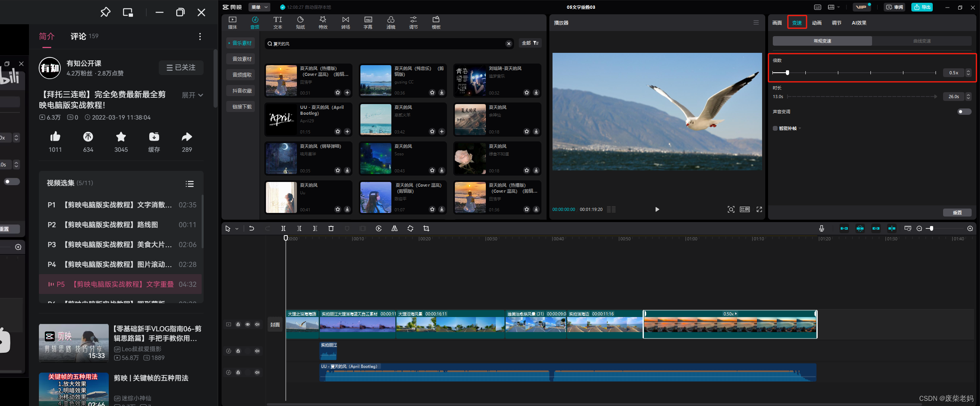Open the 文本 text tool icon
980x406 pixels.
pyautogui.click(x=278, y=23)
